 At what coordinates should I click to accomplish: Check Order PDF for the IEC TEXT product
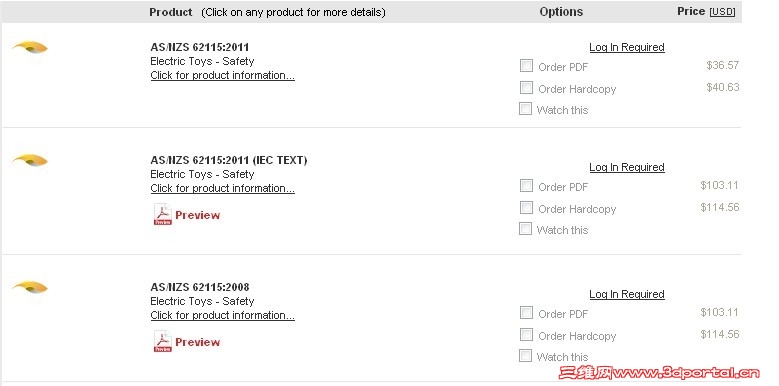tap(526, 186)
